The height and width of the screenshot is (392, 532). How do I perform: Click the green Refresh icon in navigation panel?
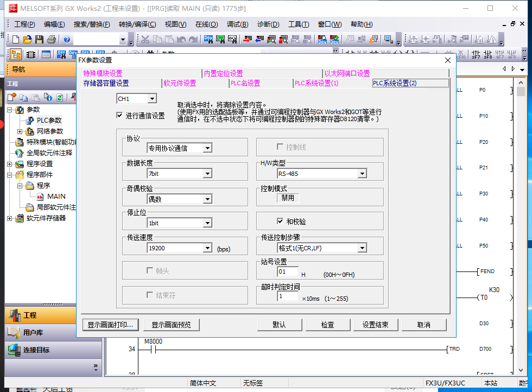(x=59, y=97)
